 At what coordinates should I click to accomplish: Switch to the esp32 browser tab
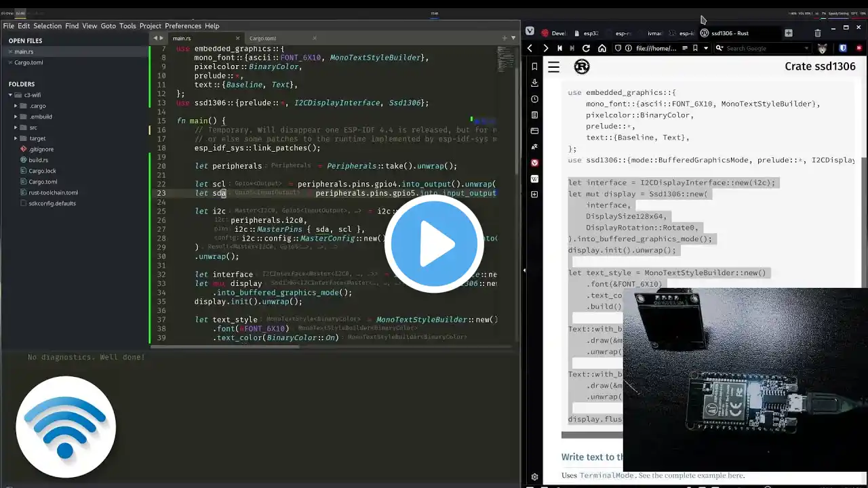pos(586,33)
